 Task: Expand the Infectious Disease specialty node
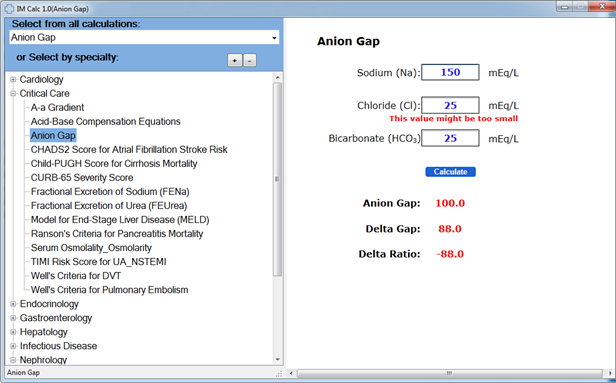click(x=13, y=346)
